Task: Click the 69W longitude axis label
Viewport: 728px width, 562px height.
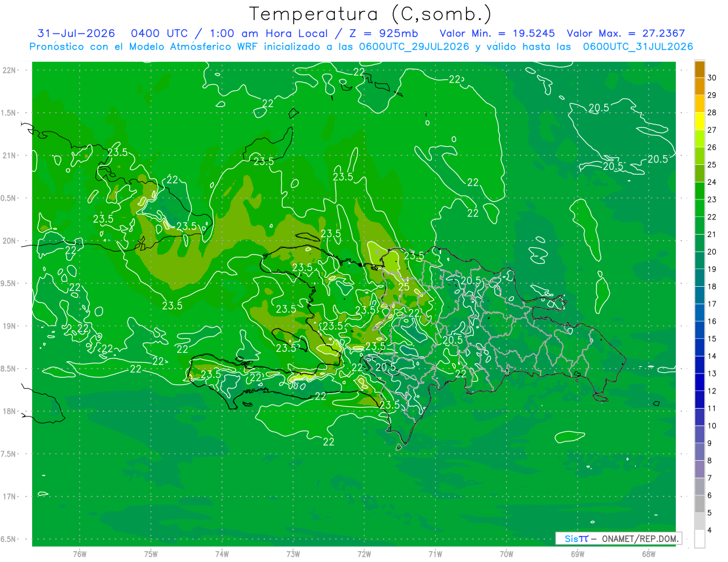Action: [x=578, y=554]
